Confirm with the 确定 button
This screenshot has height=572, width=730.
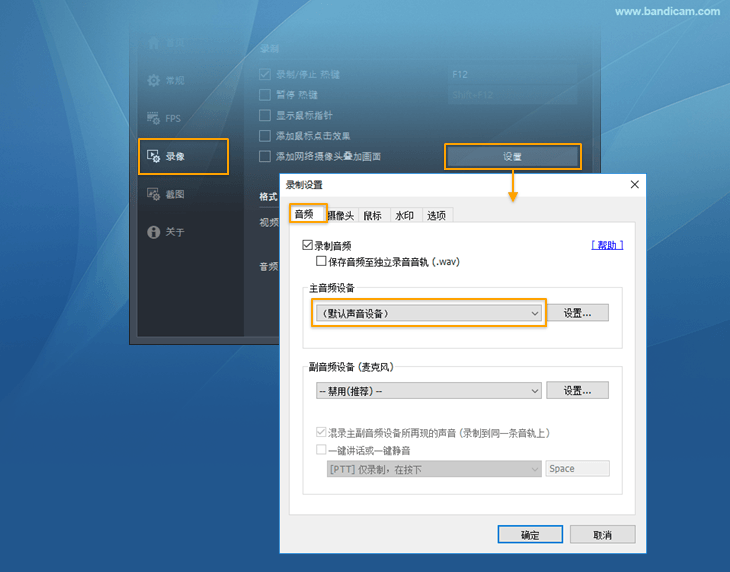530,535
